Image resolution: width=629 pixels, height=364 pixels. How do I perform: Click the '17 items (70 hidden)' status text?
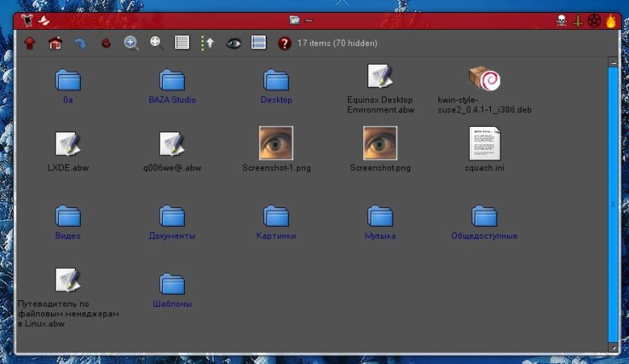pyautogui.click(x=338, y=44)
